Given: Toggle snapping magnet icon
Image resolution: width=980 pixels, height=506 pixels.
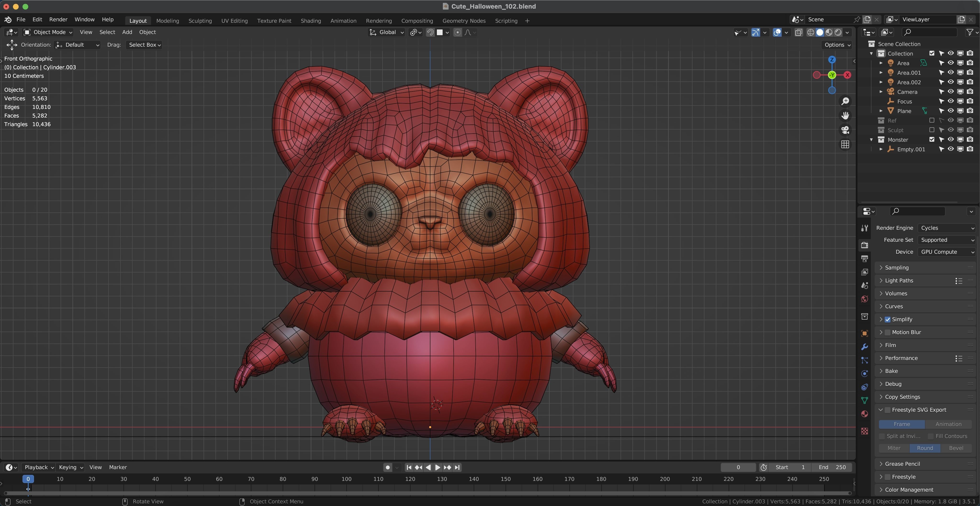Looking at the screenshot, I should coord(430,32).
